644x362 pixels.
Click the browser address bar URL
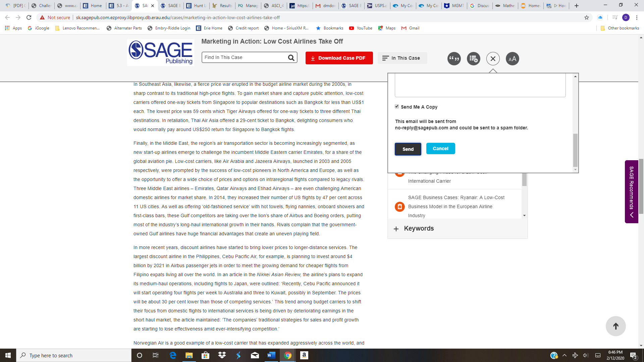178,17
